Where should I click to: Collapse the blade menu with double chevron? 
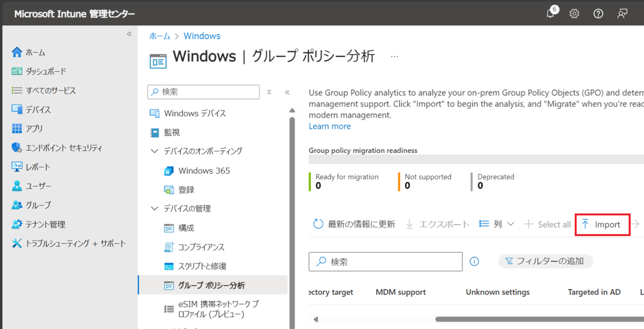coord(287,92)
